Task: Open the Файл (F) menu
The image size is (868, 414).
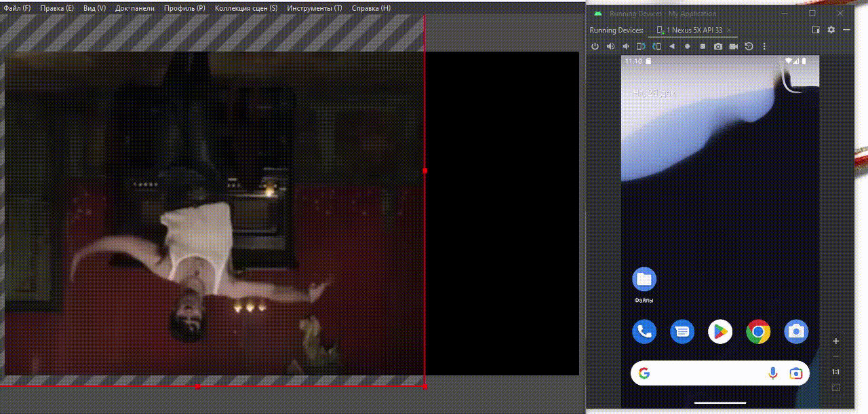Action: click(17, 8)
